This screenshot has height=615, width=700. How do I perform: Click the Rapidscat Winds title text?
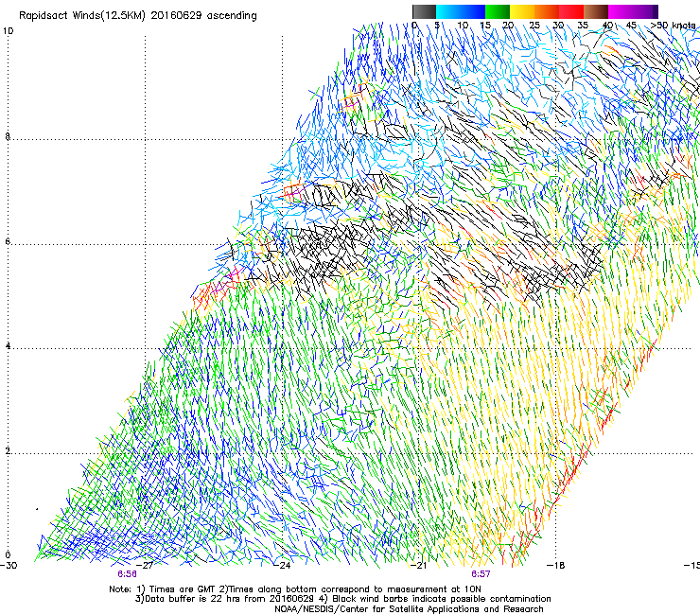click(137, 16)
